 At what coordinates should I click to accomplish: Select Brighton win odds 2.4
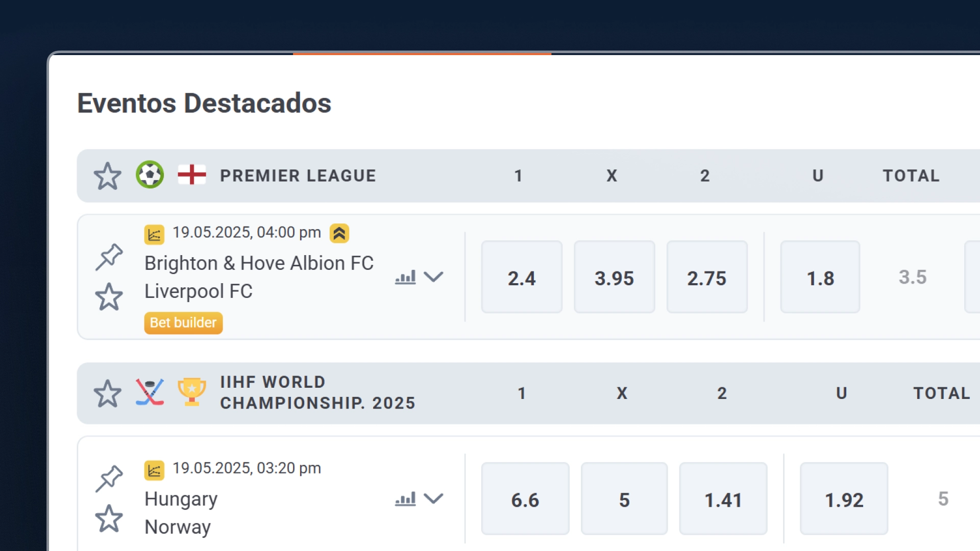[522, 277]
